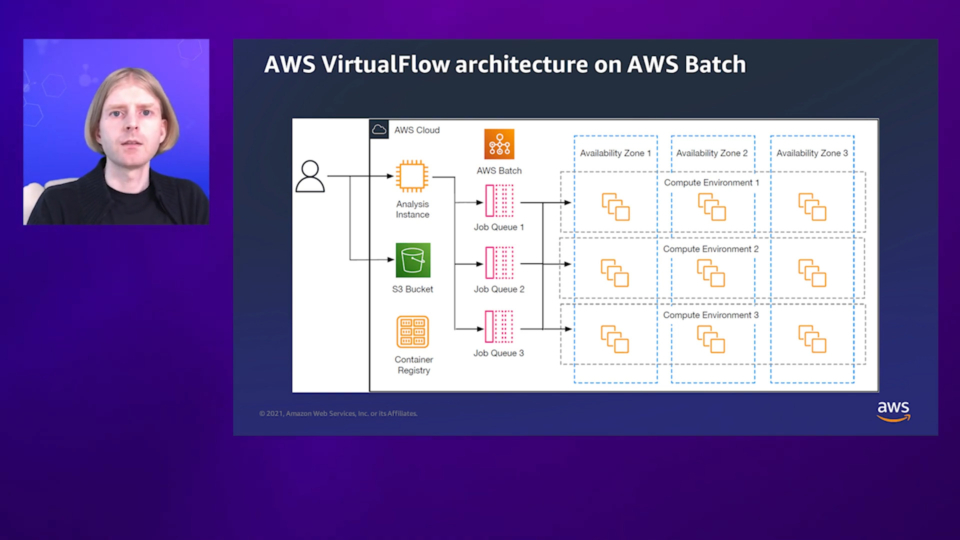The height and width of the screenshot is (540, 960).
Task: Select instances icon in Zone 3, Environment 3
Action: click(x=812, y=339)
